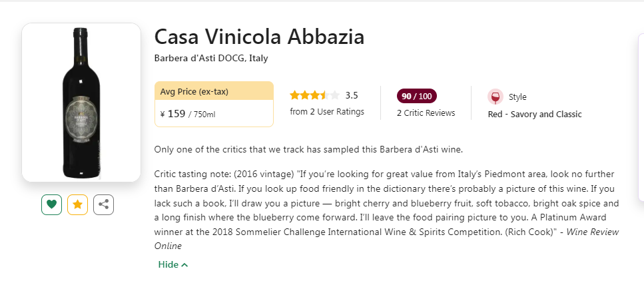Viewport: 644px width, 281px height.
Task: Click the 90 / 100 critic score badge
Action: pos(416,96)
